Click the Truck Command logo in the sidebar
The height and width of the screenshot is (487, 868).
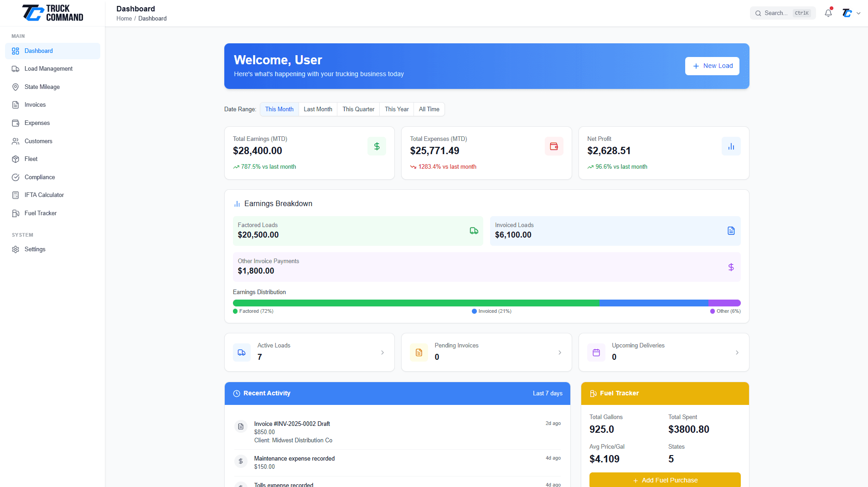(53, 13)
